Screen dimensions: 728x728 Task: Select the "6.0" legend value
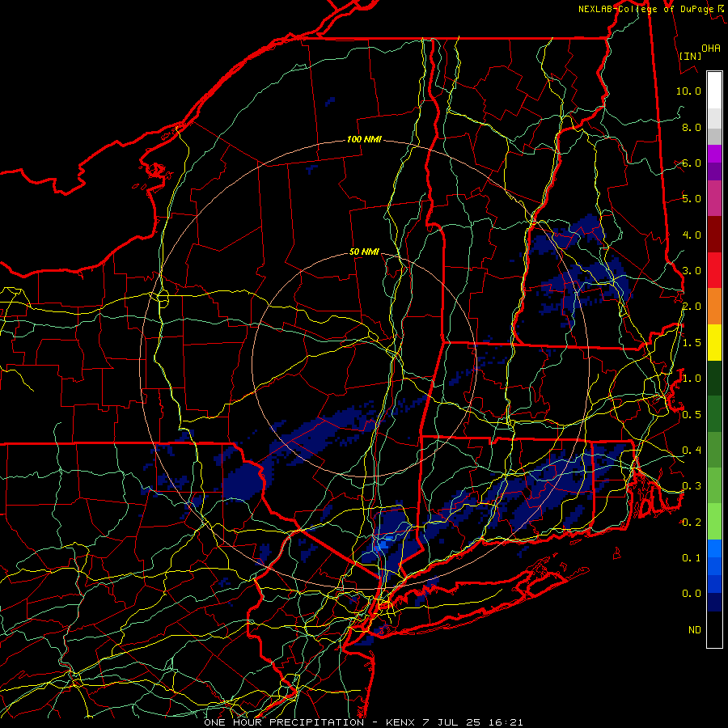[x=692, y=163]
